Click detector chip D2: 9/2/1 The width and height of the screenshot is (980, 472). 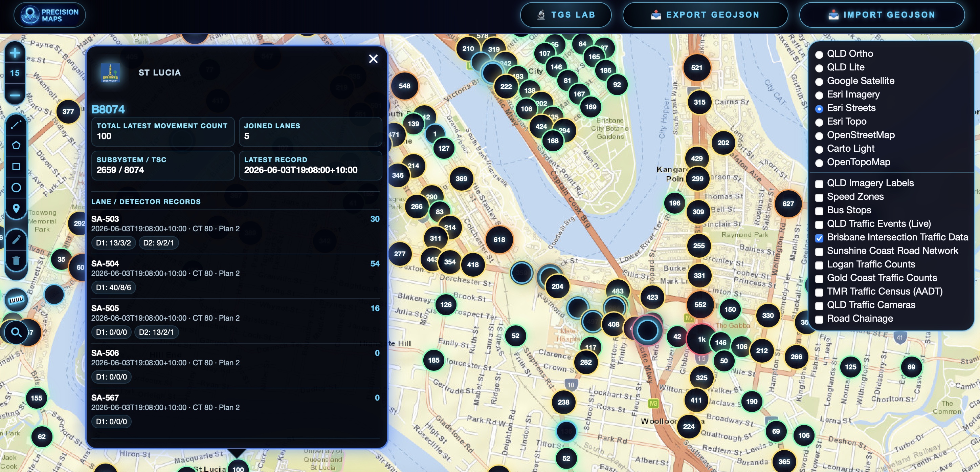click(x=158, y=243)
